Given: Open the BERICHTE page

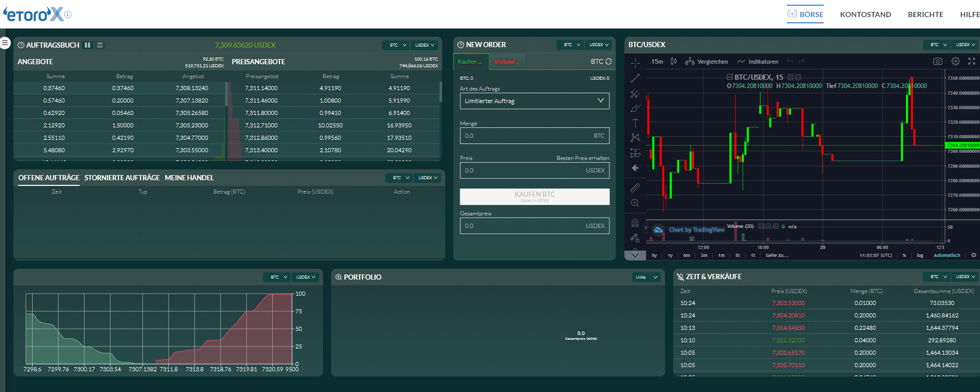Looking at the screenshot, I should (926, 14).
